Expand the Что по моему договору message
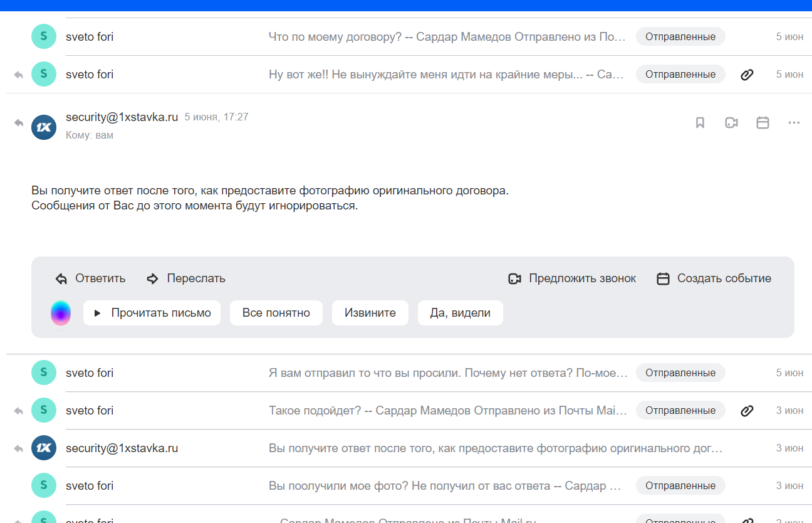812x523 pixels. tap(447, 37)
